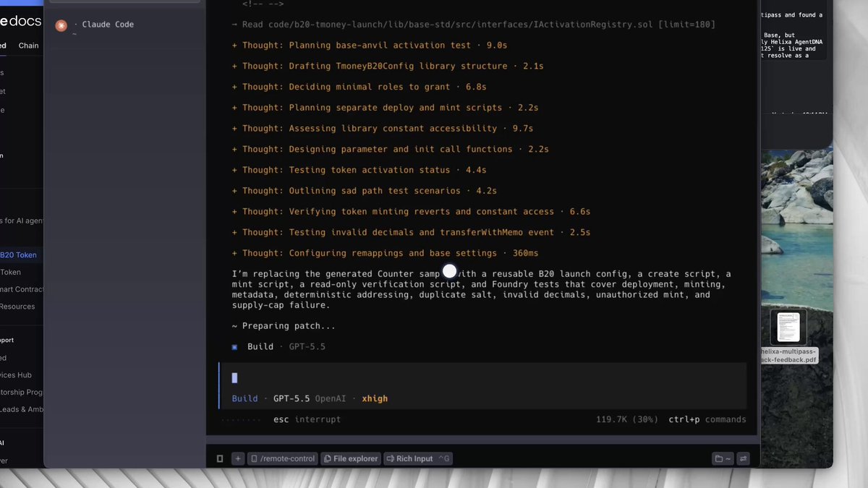This screenshot has width=868, height=488.
Task: Open the home folder selector
Action: tap(723, 458)
